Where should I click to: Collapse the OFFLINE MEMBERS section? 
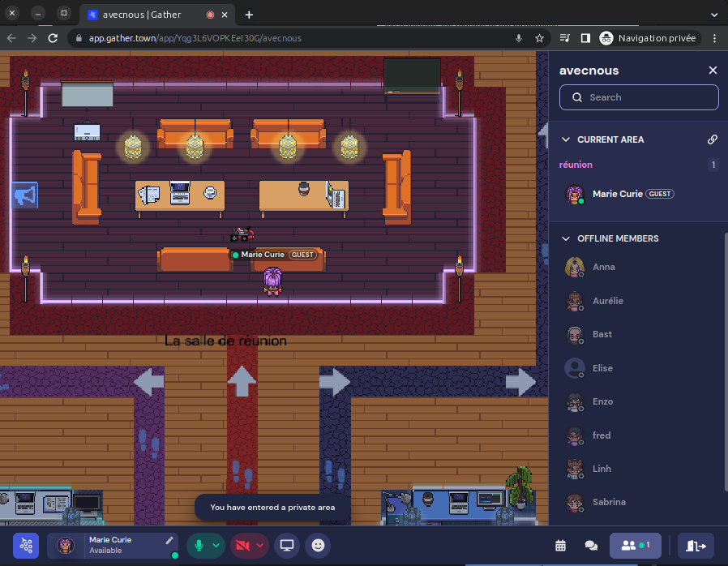(x=566, y=238)
